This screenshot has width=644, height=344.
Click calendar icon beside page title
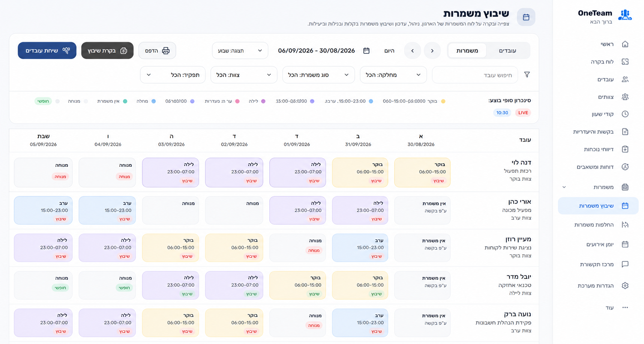(x=526, y=17)
